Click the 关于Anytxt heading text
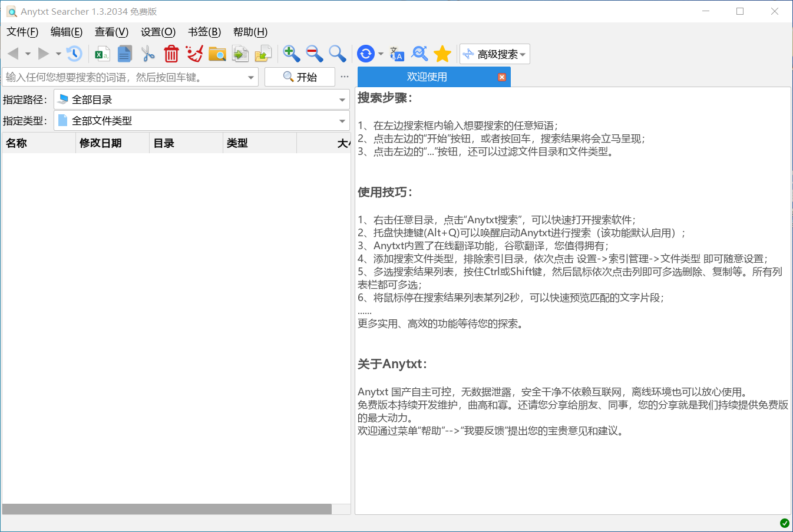This screenshot has width=793, height=532. click(392, 364)
